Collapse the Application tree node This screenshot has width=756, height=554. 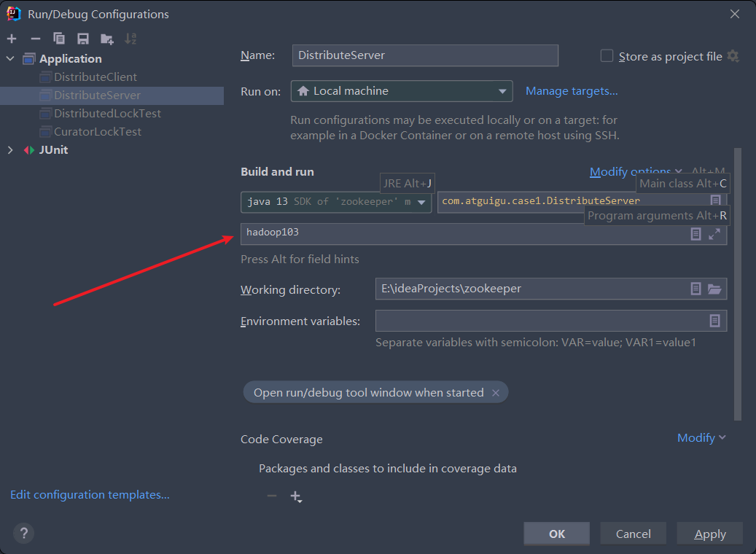coord(10,59)
